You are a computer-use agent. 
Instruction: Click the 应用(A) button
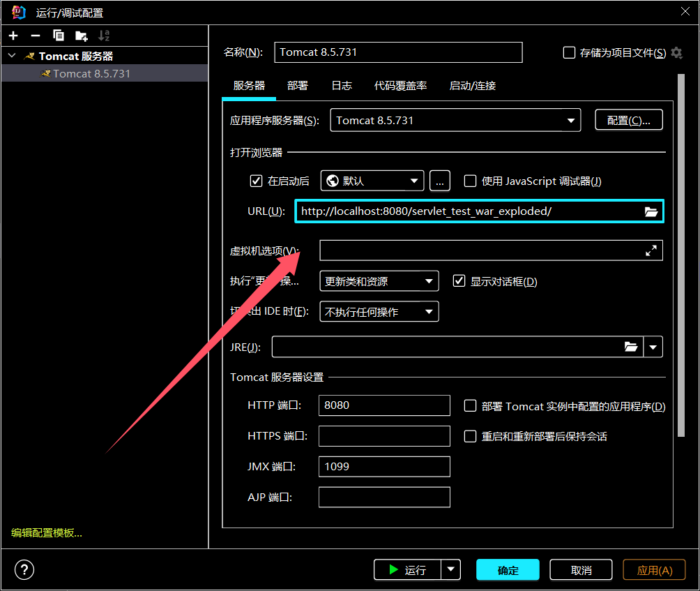pyautogui.click(x=654, y=569)
